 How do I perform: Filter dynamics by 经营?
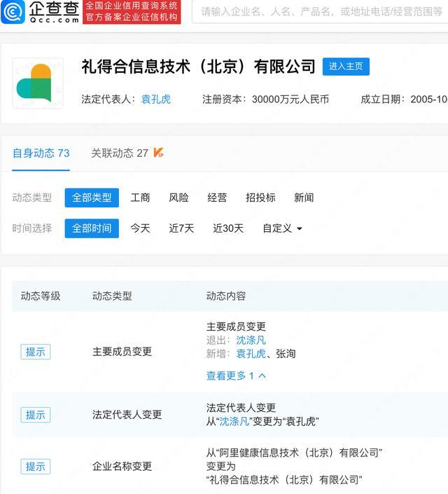coord(217,198)
